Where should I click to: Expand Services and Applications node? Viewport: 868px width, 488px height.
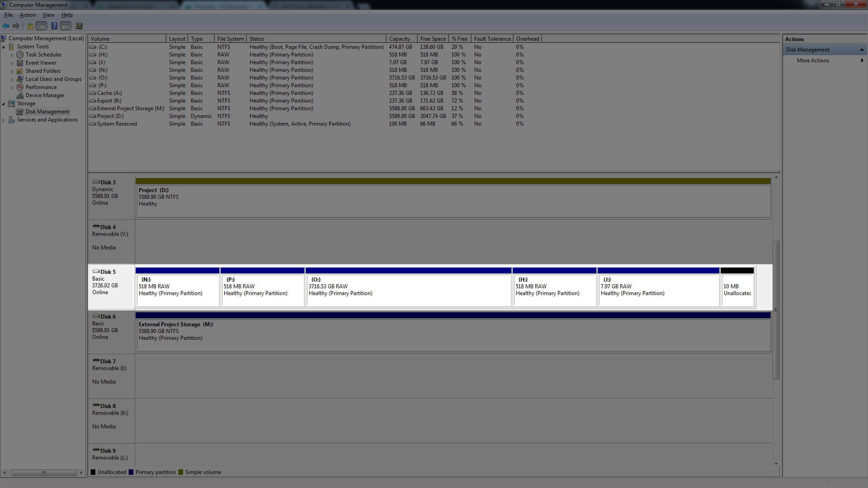click(x=4, y=120)
